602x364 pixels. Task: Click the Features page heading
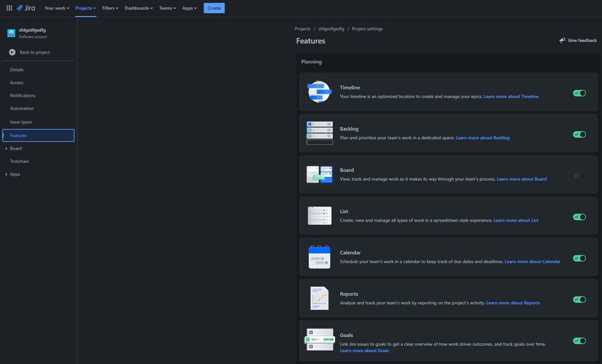point(310,41)
